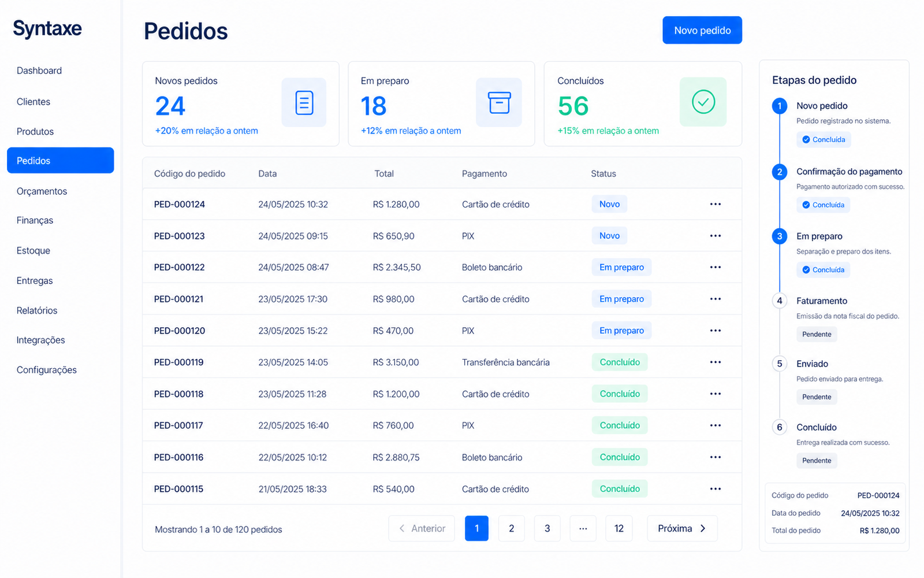Go to page 2 in pagination
Screen dimensions: 924x578
click(512, 528)
